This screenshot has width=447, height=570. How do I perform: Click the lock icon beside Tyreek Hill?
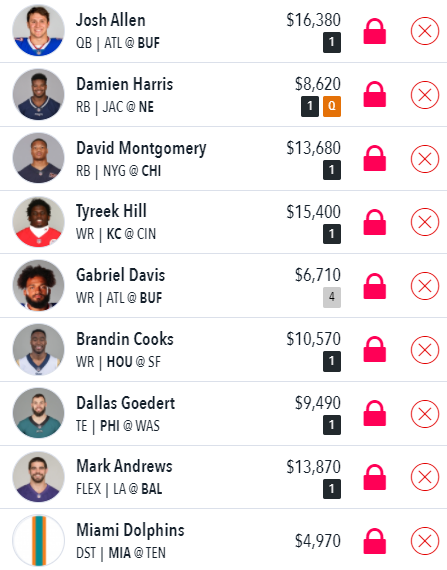[375, 222]
